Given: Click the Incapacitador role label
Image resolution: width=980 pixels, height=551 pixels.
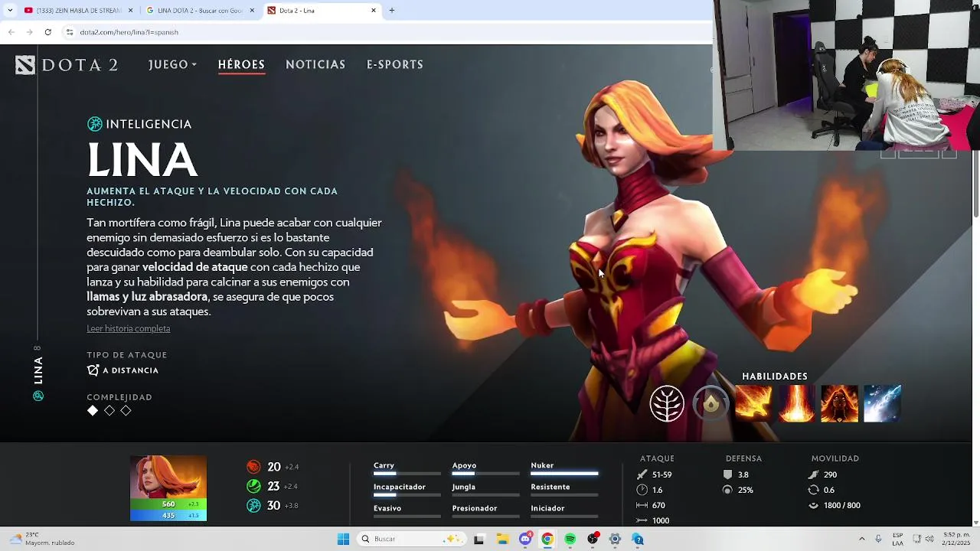Looking at the screenshot, I should pos(400,487).
